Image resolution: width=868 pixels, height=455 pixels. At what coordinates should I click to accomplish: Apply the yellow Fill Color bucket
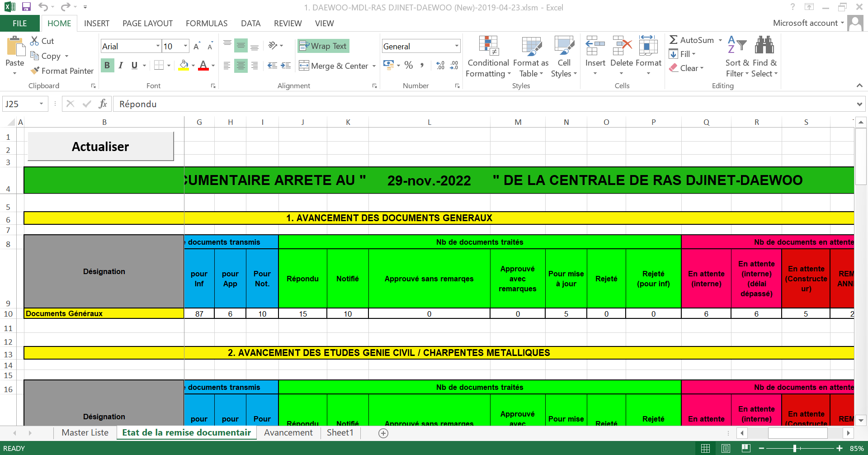pyautogui.click(x=184, y=66)
